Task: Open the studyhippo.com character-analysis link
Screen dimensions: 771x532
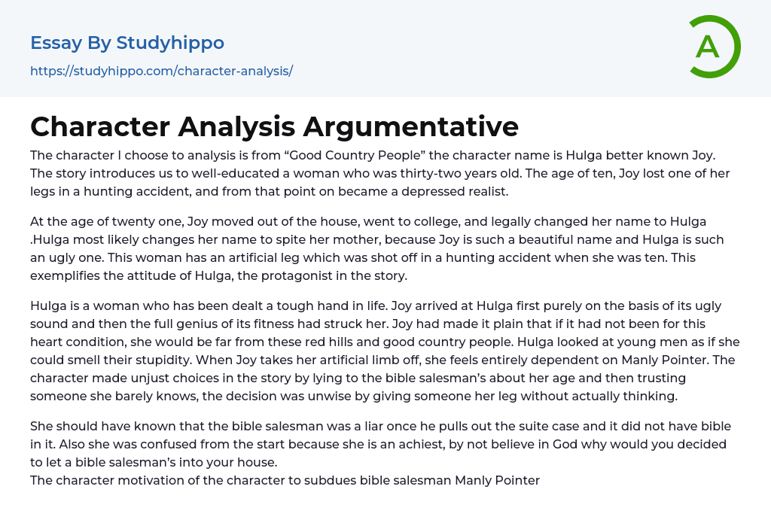Action: 161,71
